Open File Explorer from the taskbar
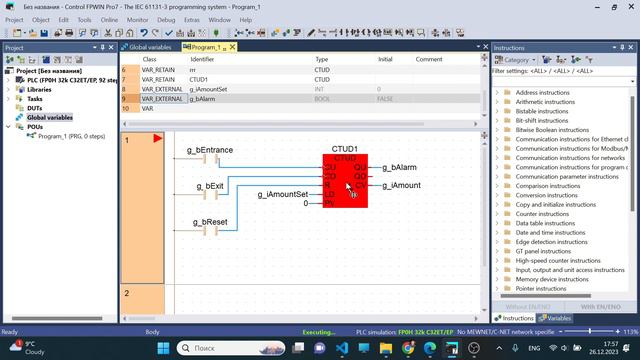Screen dimensions: 640x360 (386, 348)
